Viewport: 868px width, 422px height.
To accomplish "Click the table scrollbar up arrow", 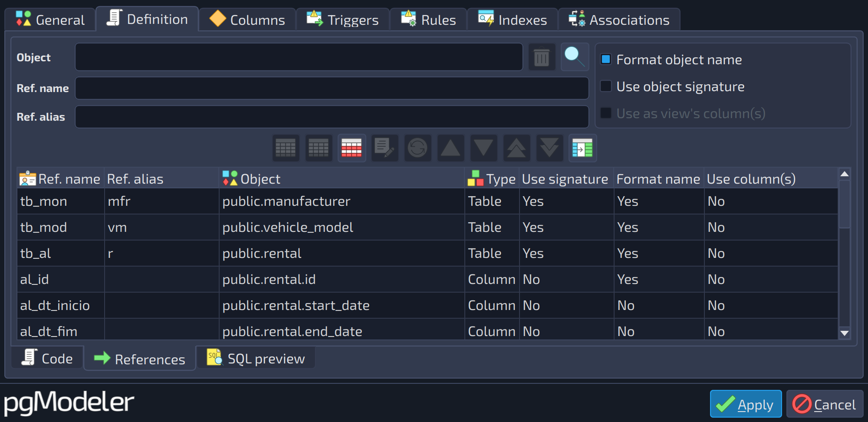I will [x=844, y=174].
